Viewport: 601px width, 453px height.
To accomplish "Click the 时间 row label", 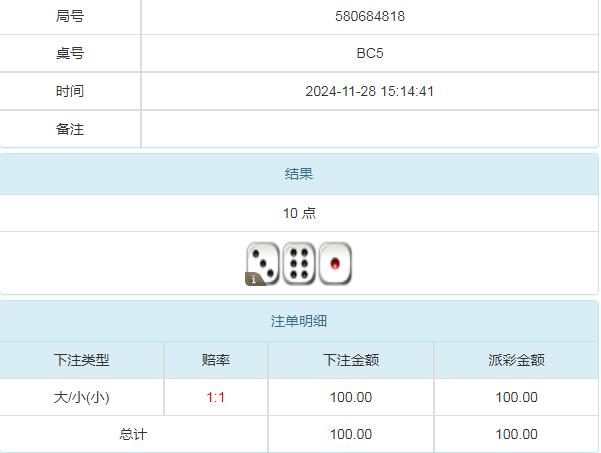I will (70, 91).
